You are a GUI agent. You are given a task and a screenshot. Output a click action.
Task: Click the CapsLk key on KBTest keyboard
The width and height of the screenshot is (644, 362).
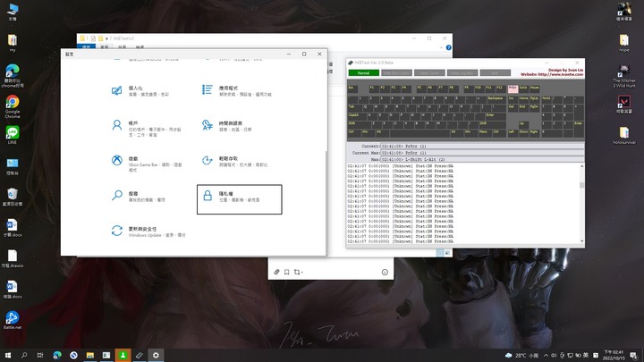click(x=357, y=116)
